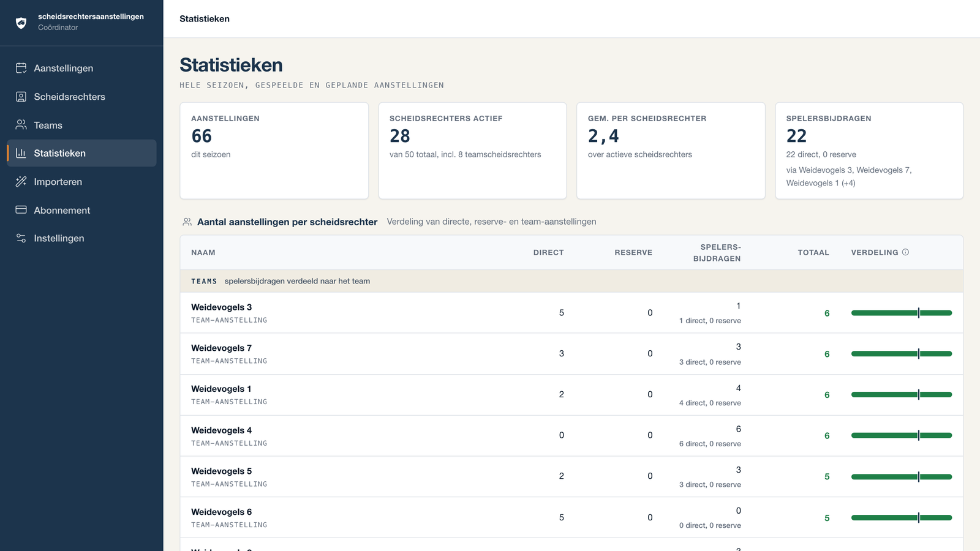Click the Weidevogels 1 team name
Viewport: 980px width, 551px height.
point(221,389)
